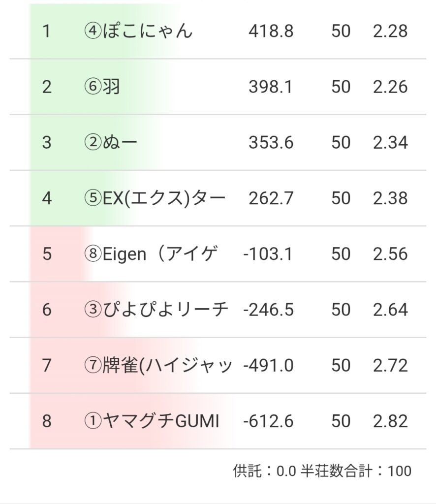The width and height of the screenshot is (436, 504).
Task: Click the 供託：0.0 text
Action: [x=264, y=471]
